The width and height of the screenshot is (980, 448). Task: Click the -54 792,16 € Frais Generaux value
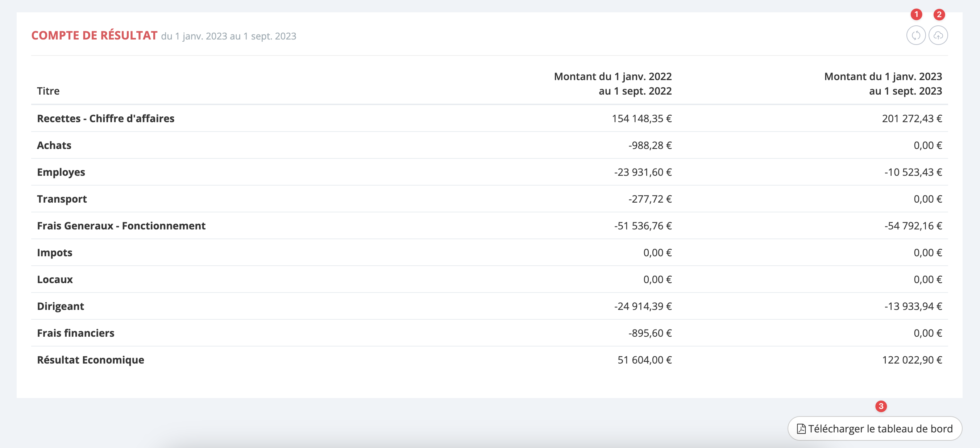coord(913,226)
